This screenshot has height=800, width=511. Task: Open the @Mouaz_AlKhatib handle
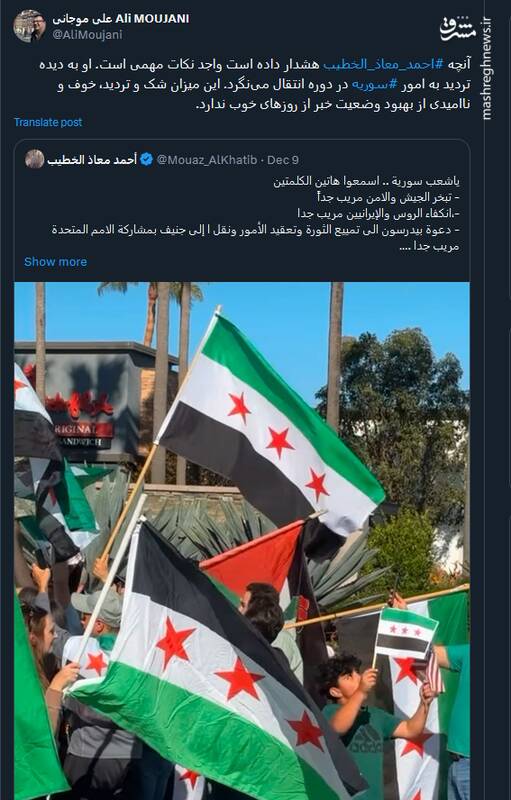[207, 160]
